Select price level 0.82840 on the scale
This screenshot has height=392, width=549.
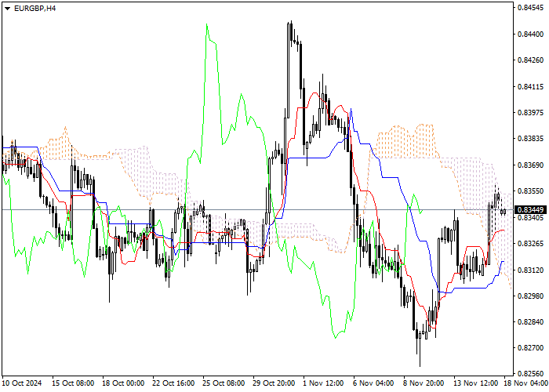(x=531, y=322)
